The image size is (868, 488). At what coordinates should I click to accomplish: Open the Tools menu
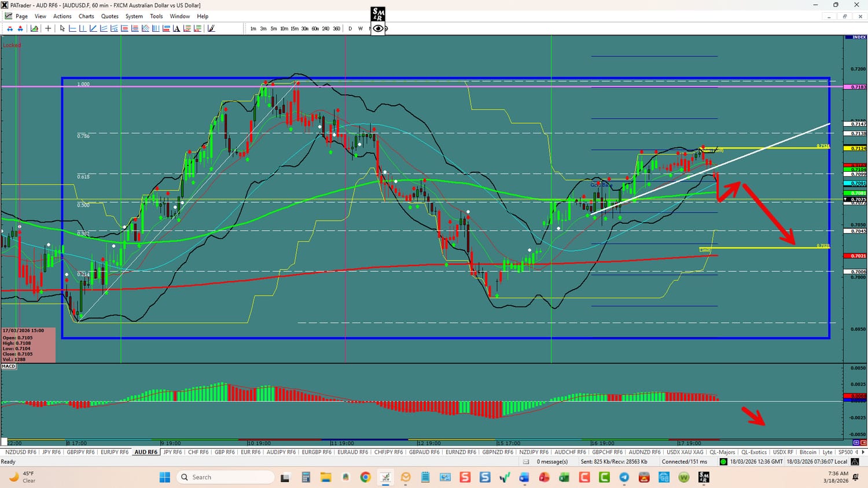pyautogui.click(x=156, y=16)
